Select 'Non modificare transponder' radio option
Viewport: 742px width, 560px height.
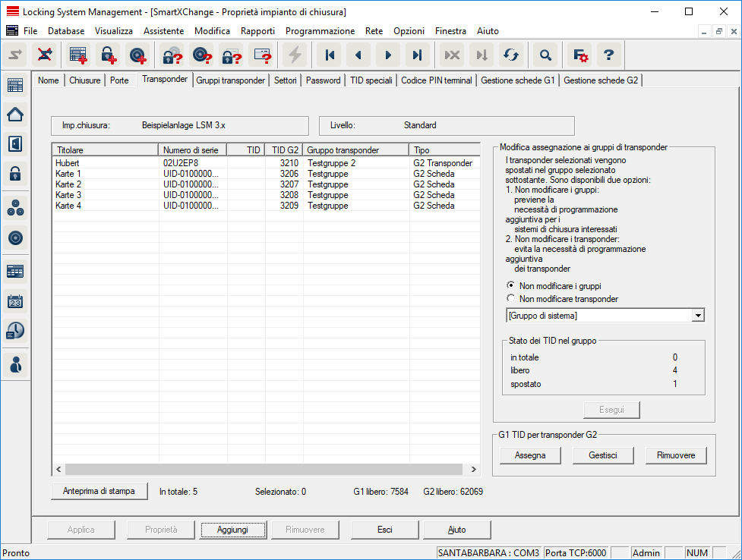(x=511, y=299)
